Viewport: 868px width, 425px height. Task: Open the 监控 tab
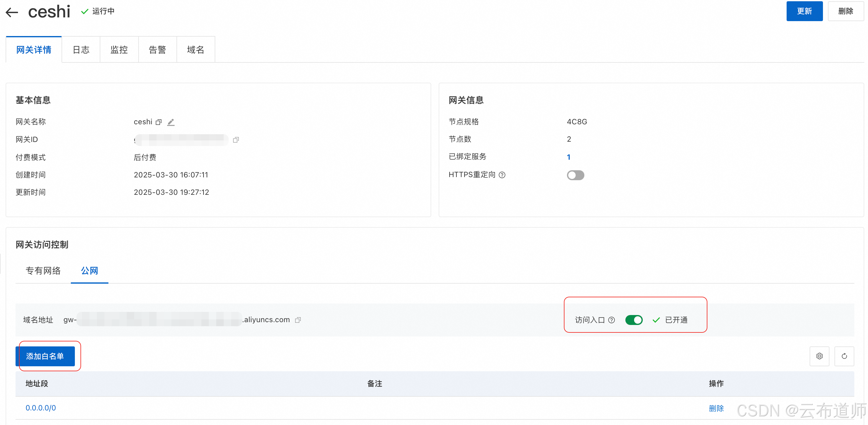coord(119,50)
